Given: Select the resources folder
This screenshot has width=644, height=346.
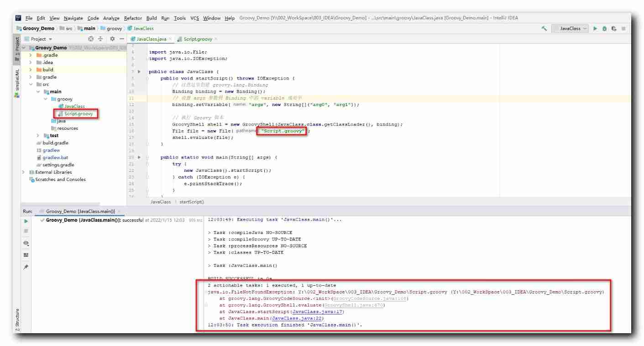Looking at the screenshot, I should tap(64, 128).
